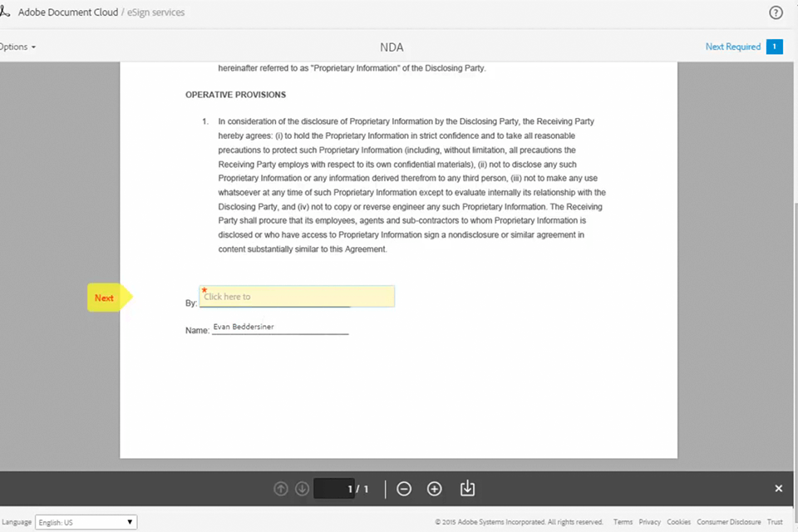Click the 'Click here to' signature field
Image resolution: width=798 pixels, height=532 pixels.
point(297,296)
